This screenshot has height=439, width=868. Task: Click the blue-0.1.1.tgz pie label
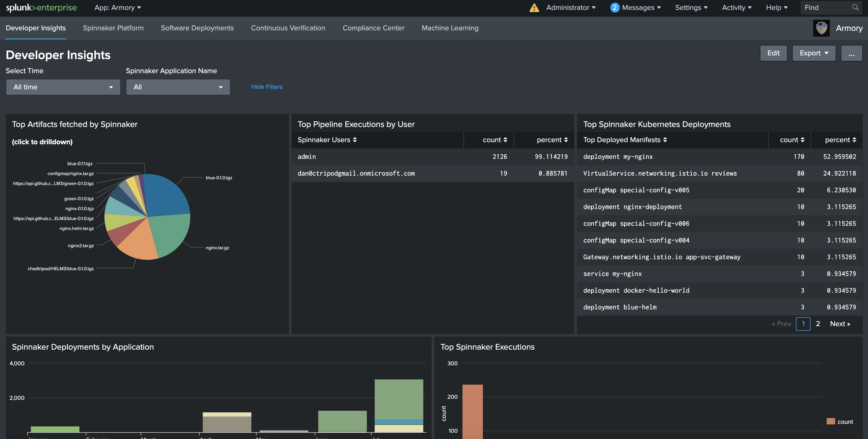[80, 164]
